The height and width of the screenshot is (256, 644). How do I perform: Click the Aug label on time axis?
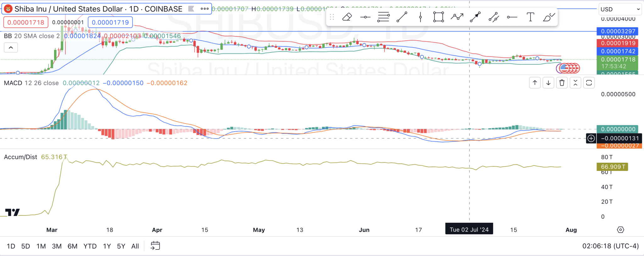pos(571,230)
